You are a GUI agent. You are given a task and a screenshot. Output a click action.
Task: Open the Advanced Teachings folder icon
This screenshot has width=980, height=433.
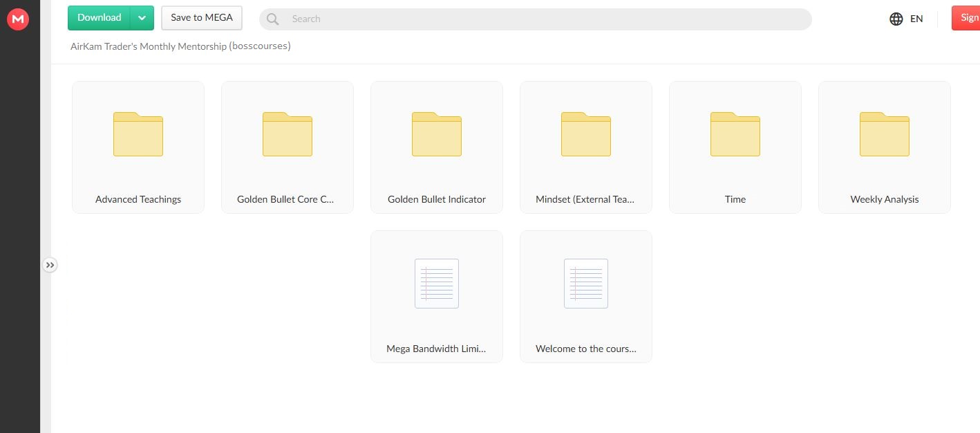coord(138,134)
